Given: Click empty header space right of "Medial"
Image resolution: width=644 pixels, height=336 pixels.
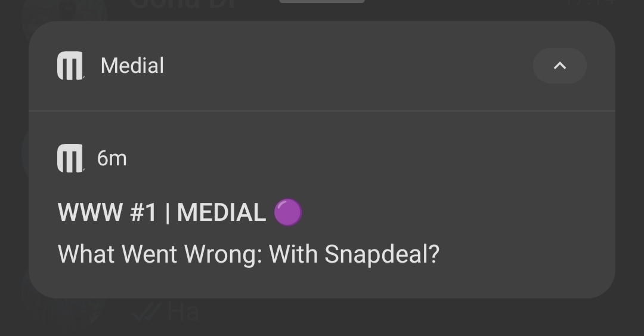Looking at the screenshot, I should (346, 66).
